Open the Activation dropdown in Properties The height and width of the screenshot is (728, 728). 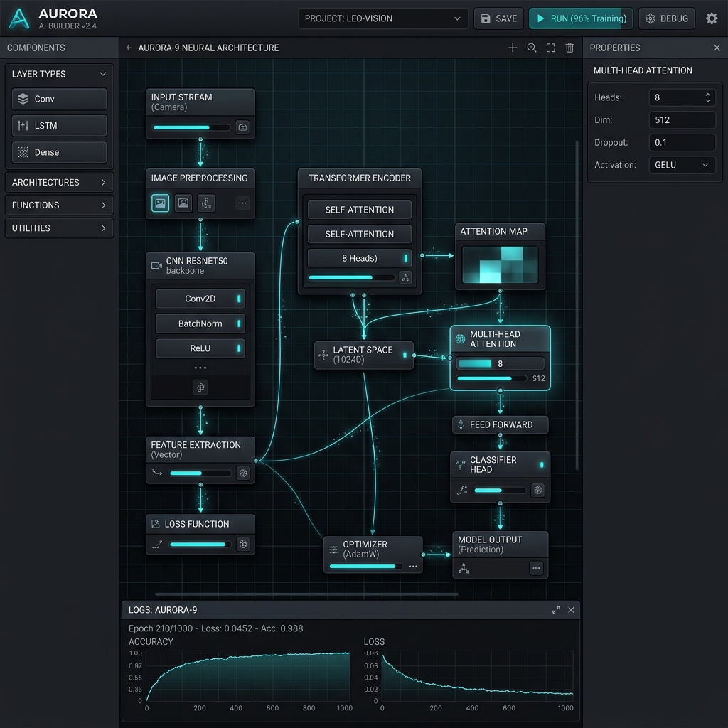[681, 164]
